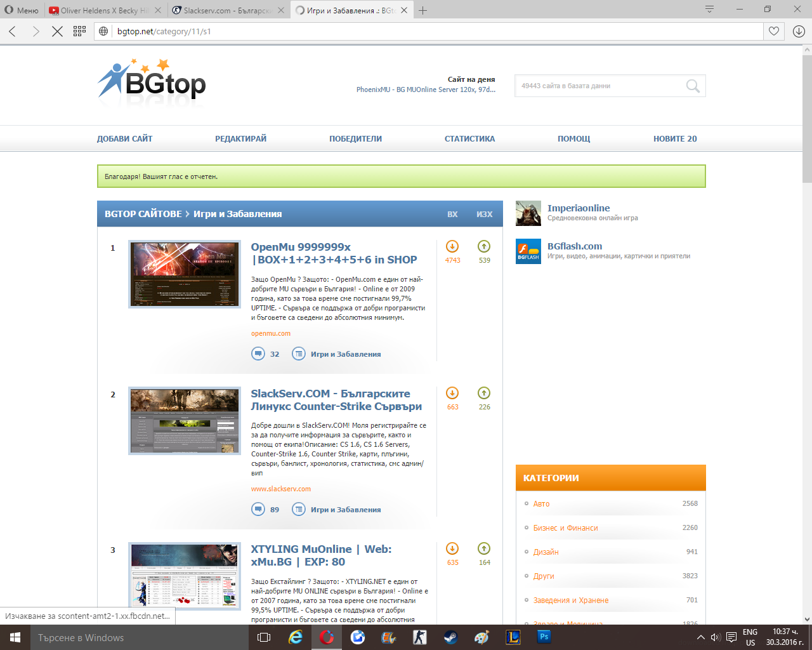The height and width of the screenshot is (650, 812).
Task: Open Photoshop from the taskbar
Action: coord(544,637)
